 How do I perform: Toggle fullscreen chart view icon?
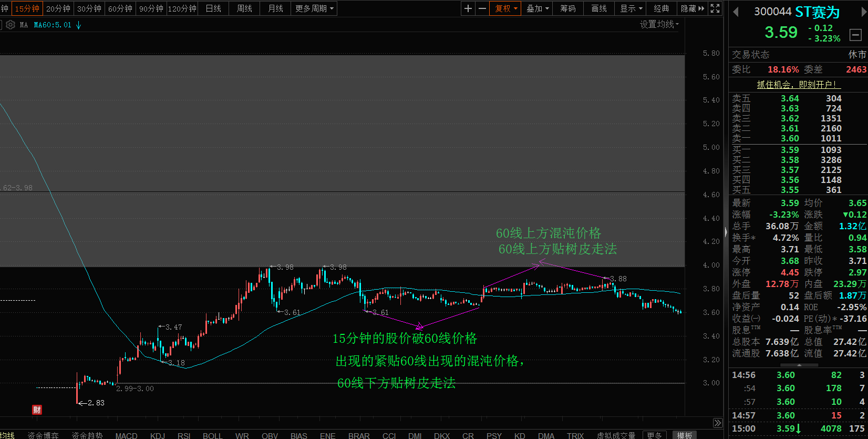pyautogui.click(x=715, y=8)
